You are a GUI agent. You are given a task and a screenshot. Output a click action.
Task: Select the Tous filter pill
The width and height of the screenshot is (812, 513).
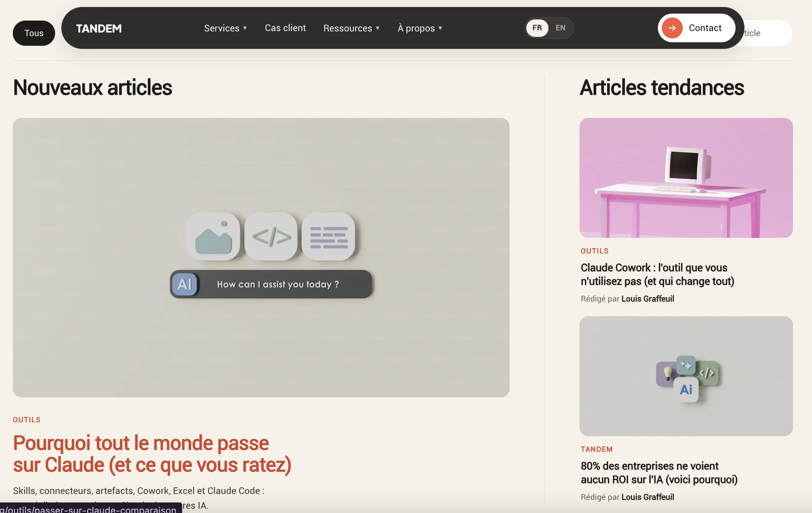click(x=34, y=33)
